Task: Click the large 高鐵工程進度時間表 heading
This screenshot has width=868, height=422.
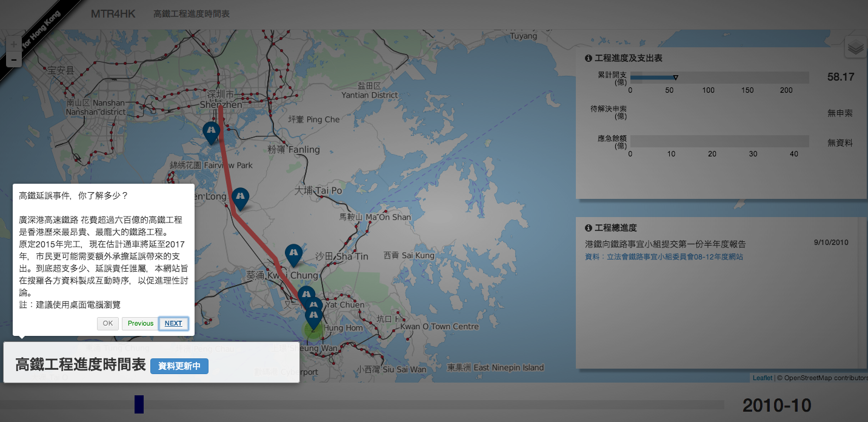Action: [80, 365]
